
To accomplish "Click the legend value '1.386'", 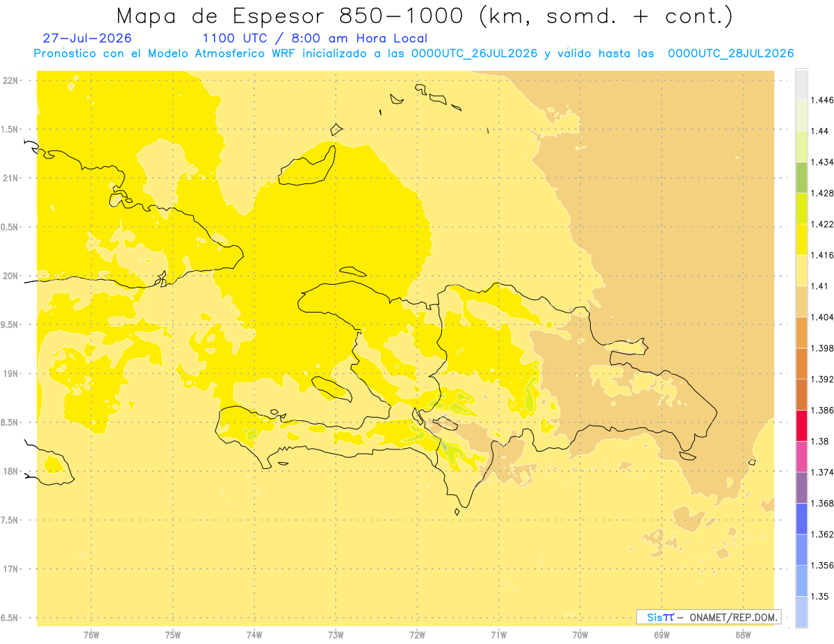I will click(x=824, y=410).
